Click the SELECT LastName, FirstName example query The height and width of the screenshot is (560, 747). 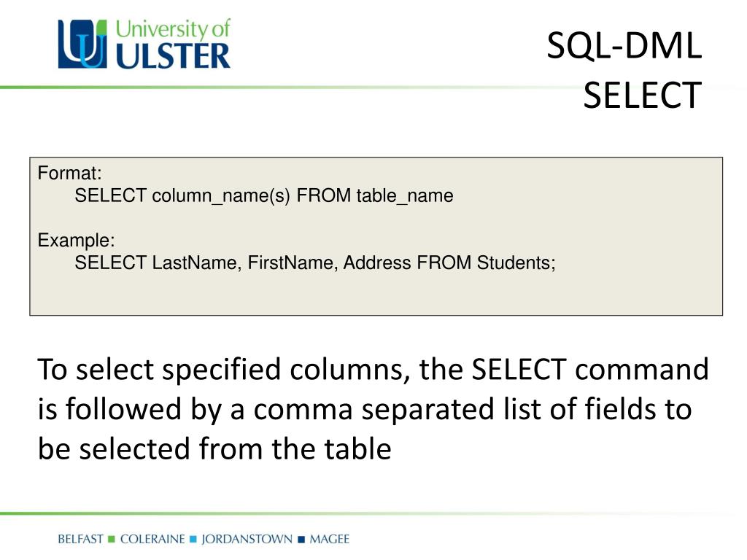coord(315,262)
